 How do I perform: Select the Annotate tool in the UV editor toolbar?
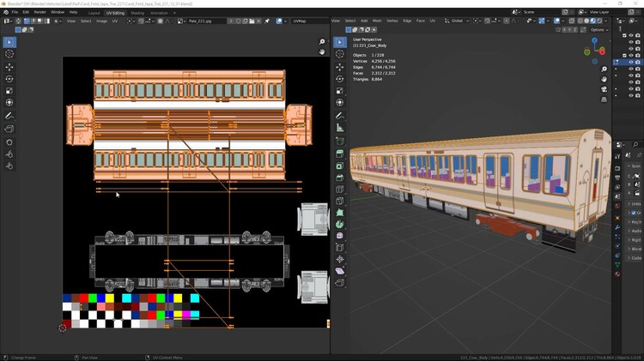[x=9, y=116]
